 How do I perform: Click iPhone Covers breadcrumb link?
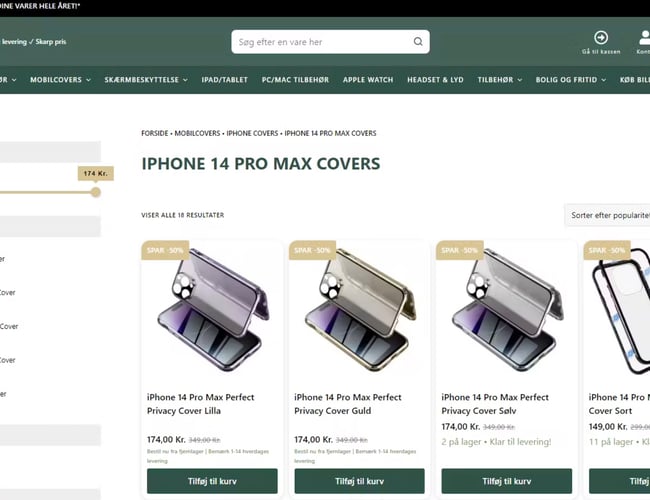click(x=252, y=132)
